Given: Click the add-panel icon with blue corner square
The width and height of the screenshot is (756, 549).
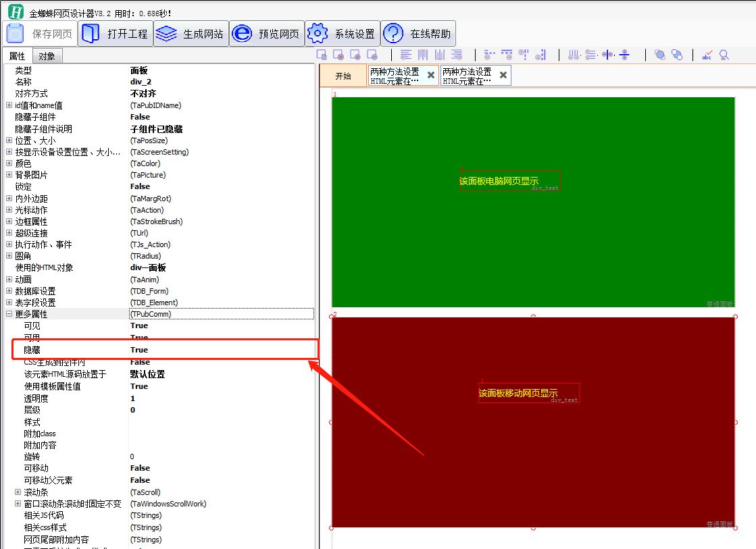Looking at the screenshot, I should point(322,55).
